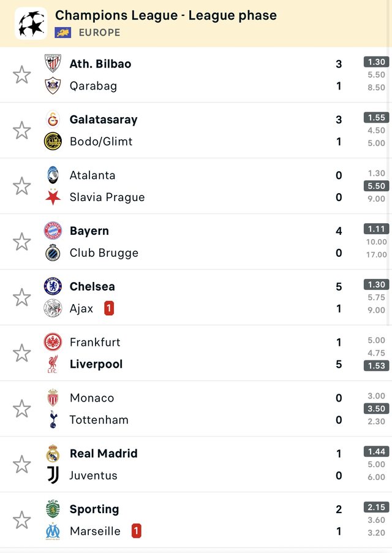Select the 1.11 odds for Bayern

coord(375,229)
